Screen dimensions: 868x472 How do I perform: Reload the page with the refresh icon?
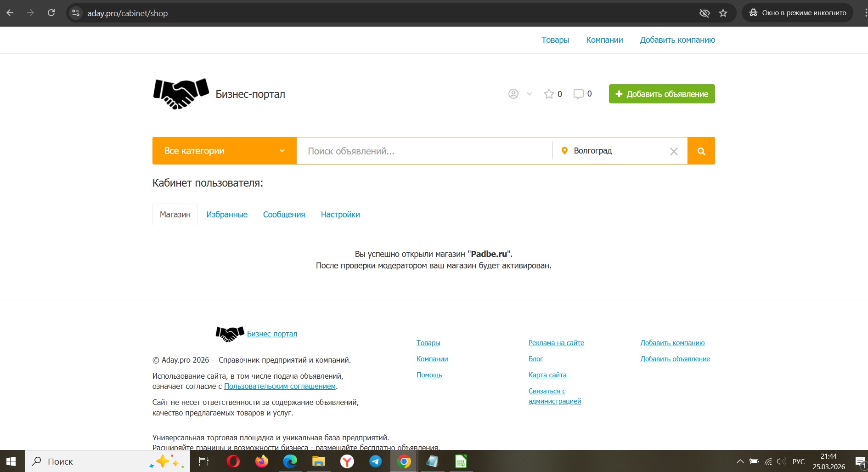click(51, 13)
